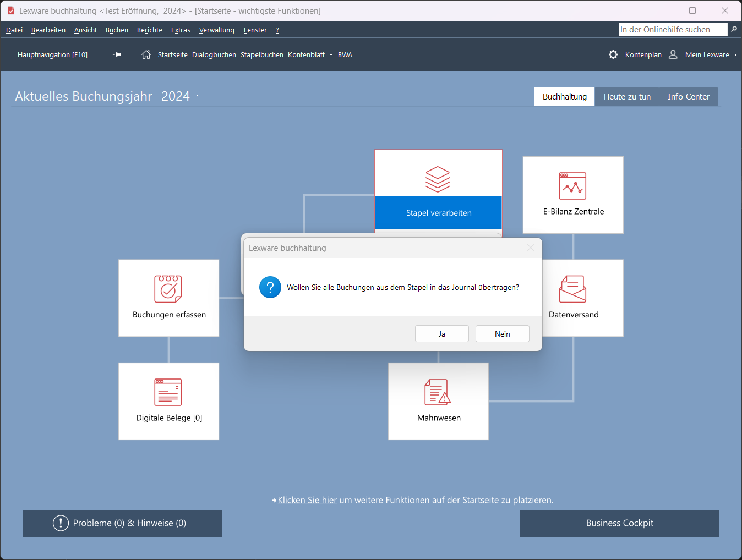Click the Stapel verarbeiten blue label

tap(439, 213)
